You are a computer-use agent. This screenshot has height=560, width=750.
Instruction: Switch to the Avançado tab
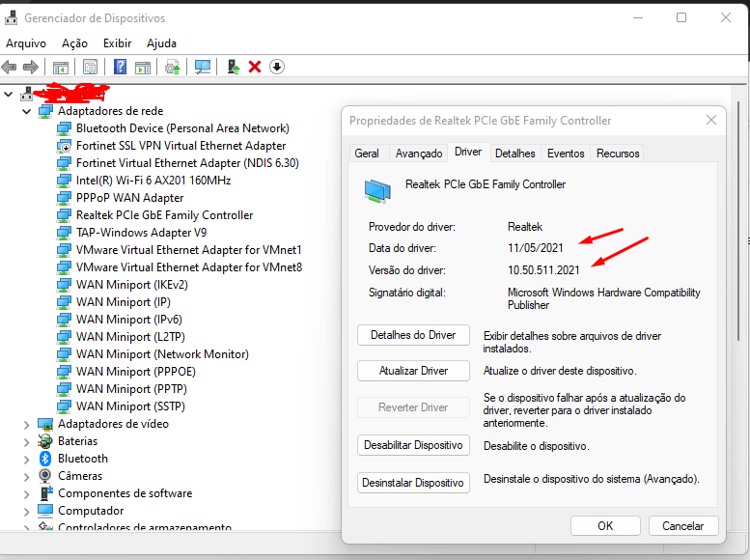point(419,154)
